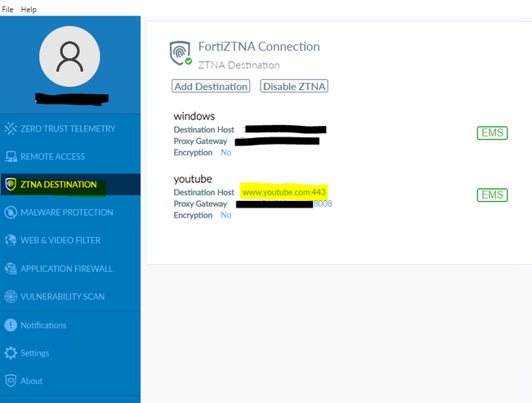532x403 pixels.
Task: Click the Malware Protection bug icon
Action: pyautogui.click(x=11, y=213)
